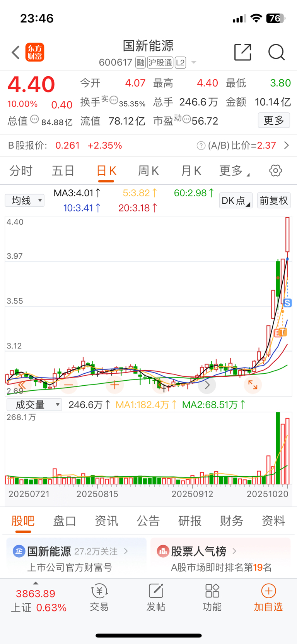Viewport: 297px width, 644px height.
Task: Tap the chevron beside 27.2万关注
Action: tap(126, 551)
